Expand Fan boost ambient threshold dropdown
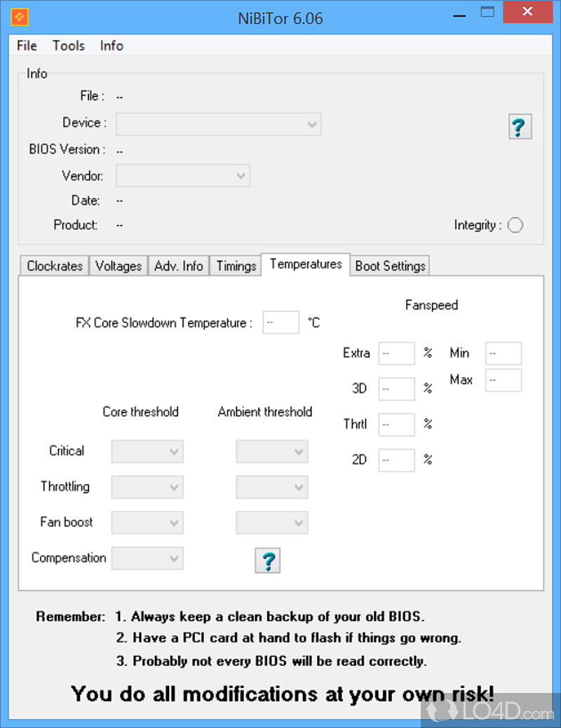Image resolution: width=561 pixels, height=728 pixels. pos(272,523)
